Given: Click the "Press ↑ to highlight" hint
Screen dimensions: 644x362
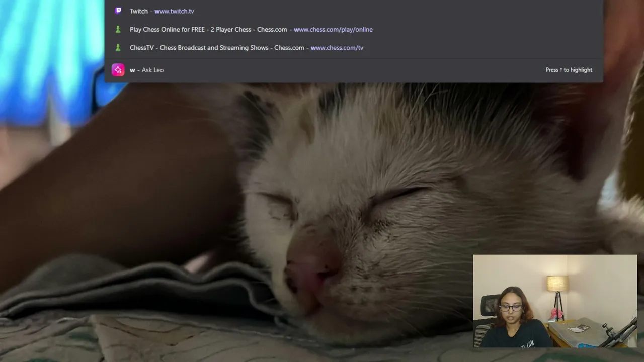Looking at the screenshot, I should point(569,70).
